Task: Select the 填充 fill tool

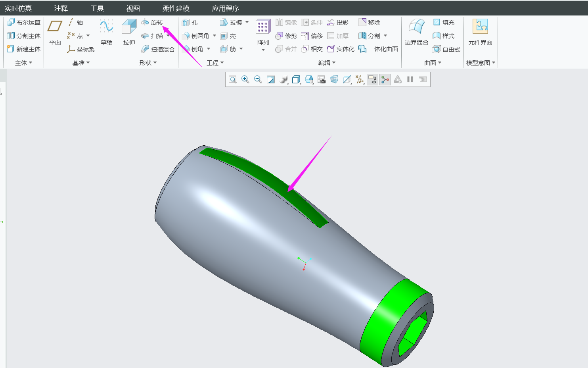Action: (x=444, y=23)
